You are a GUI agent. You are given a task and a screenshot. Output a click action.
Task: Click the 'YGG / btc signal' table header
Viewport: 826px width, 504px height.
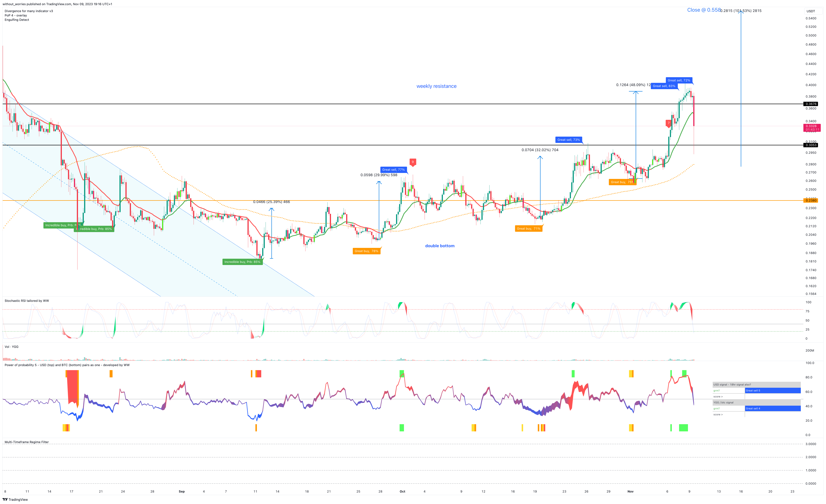(x=756, y=402)
